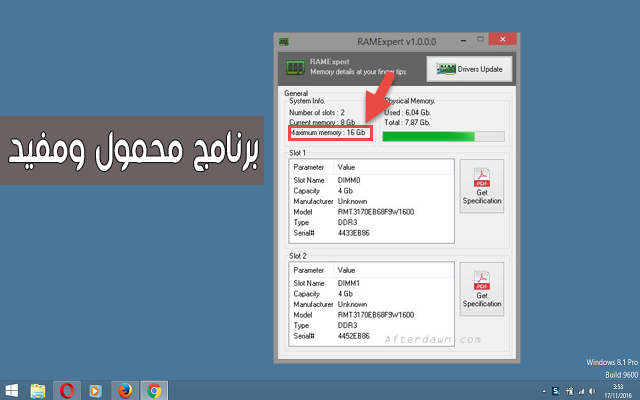Viewport: 640px width, 400px height.
Task: Open the orange media player taskbar icon
Action: click(x=95, y=391)
